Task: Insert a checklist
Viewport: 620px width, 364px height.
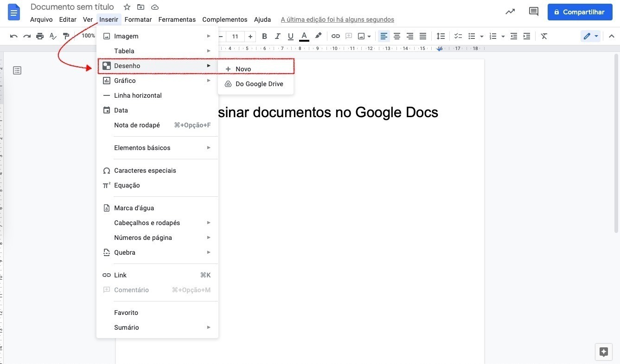Action: 458,36
